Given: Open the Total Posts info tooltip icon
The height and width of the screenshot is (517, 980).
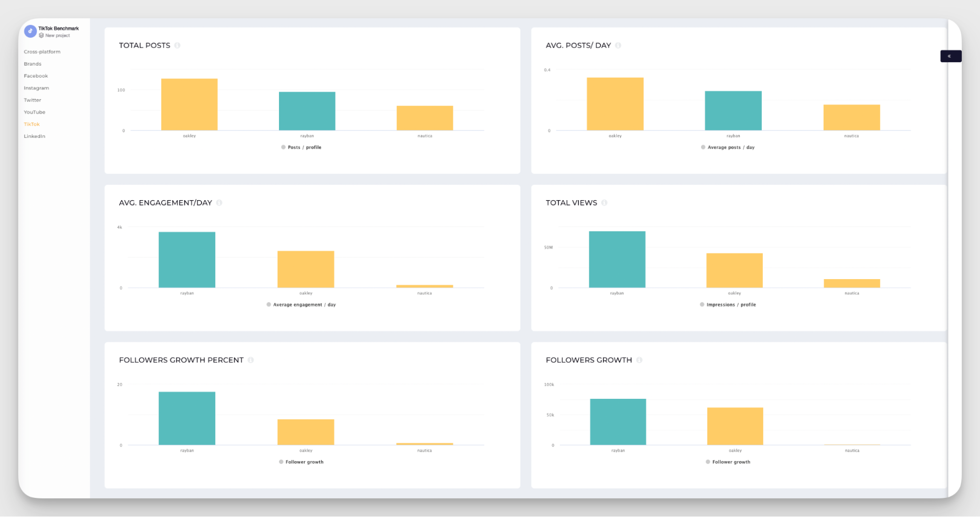Looking at the screenshot, I should [177, 45].
